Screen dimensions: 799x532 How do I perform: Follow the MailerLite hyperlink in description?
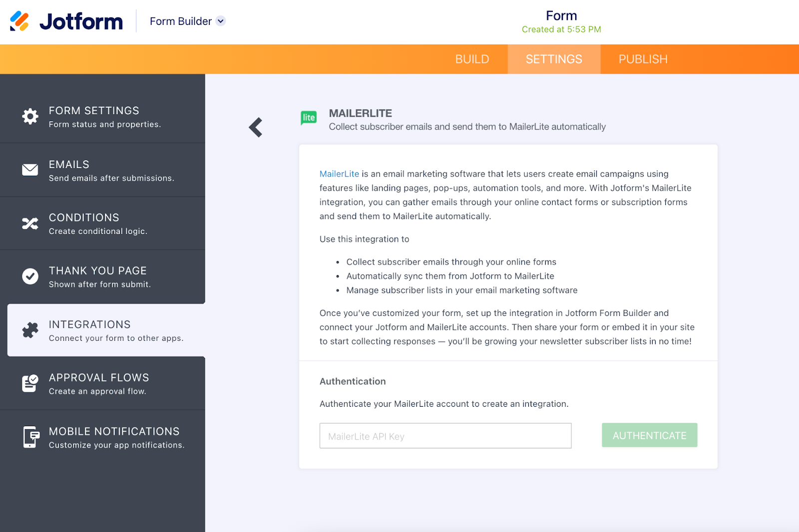[x=339, y=174]
